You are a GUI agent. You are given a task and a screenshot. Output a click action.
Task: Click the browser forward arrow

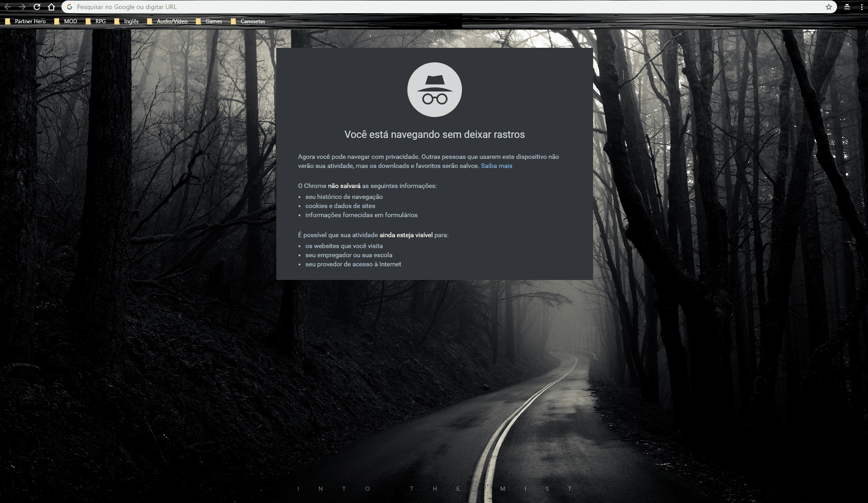point(22,7)
